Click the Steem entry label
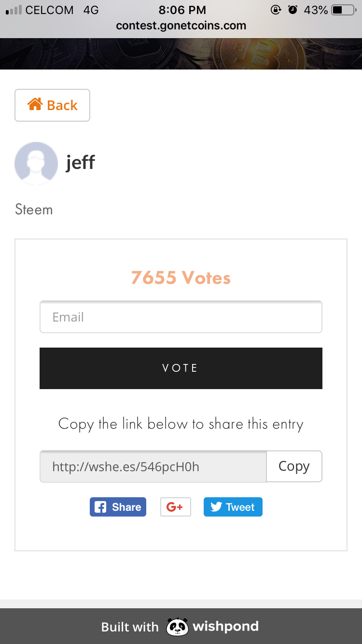 click(34, 210)
